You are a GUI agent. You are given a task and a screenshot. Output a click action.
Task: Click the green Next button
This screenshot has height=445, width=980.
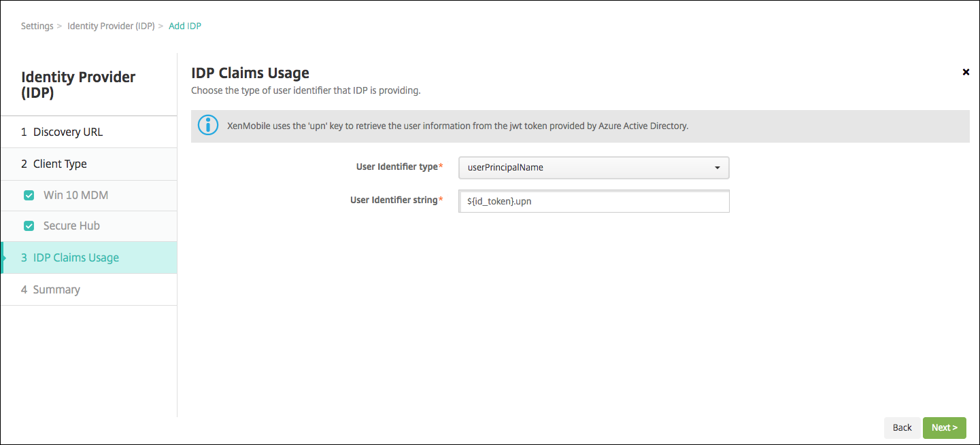944,427
